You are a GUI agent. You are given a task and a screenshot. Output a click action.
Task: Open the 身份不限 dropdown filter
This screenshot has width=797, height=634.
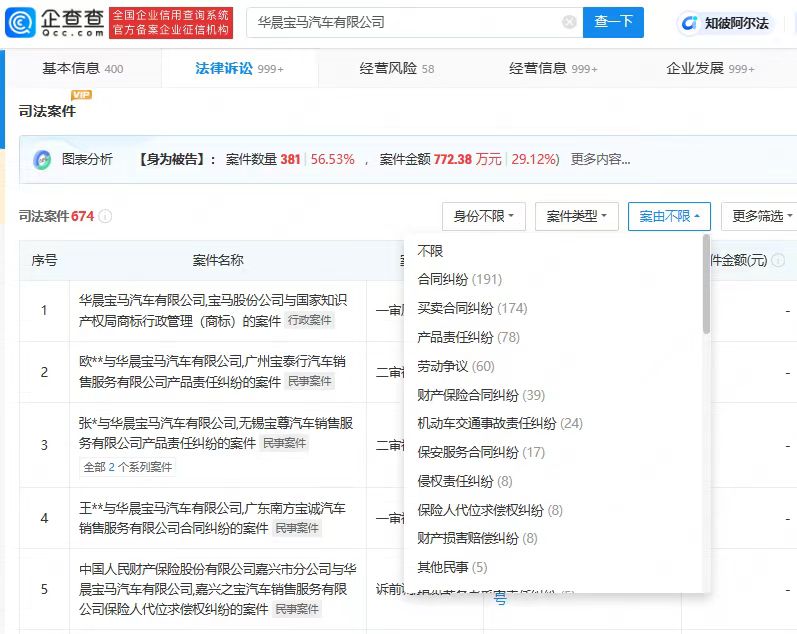point(484,216)
